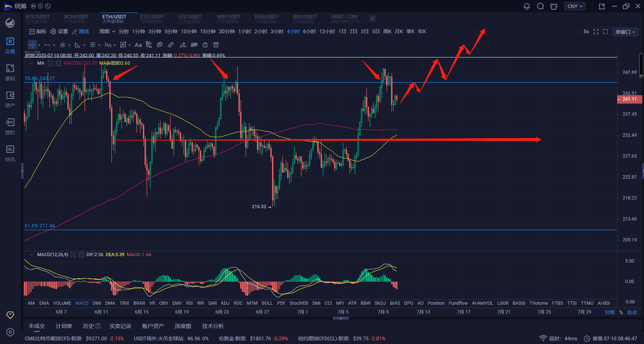Open the sidebar settings hexagon icon
This screenshot has width=644, height=344.
(10, 332)
